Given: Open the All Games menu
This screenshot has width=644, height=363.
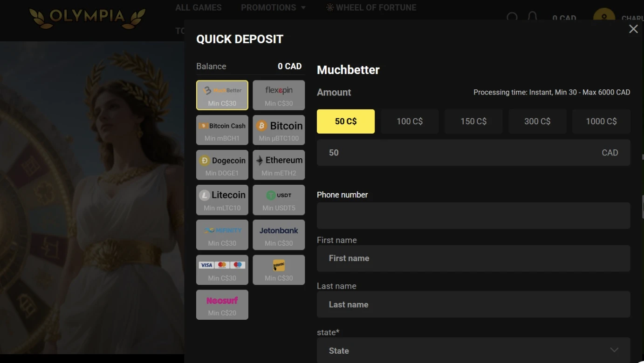Looking at the screenshot, I should tap(199, 7).
